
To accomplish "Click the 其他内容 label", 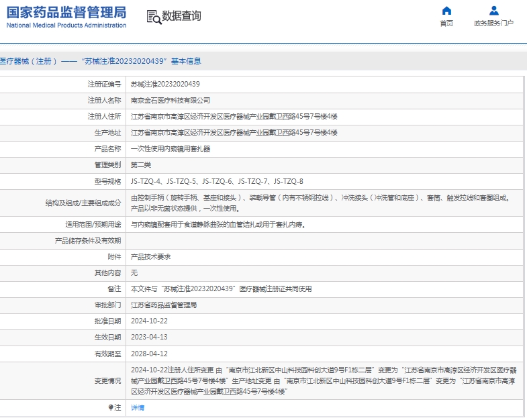I will [107, 273].
